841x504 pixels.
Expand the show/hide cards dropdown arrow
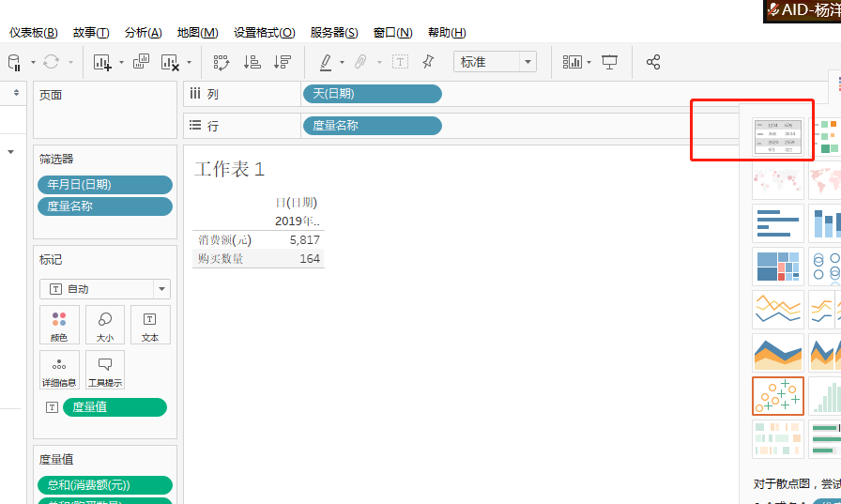pyautogui.click(x=589, y=63)
